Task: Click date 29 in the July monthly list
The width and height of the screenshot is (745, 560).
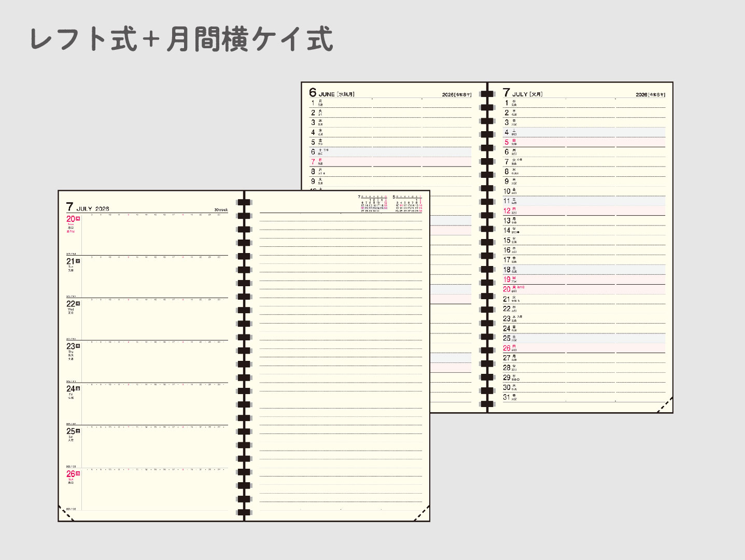Action: [x=507, y=377]
